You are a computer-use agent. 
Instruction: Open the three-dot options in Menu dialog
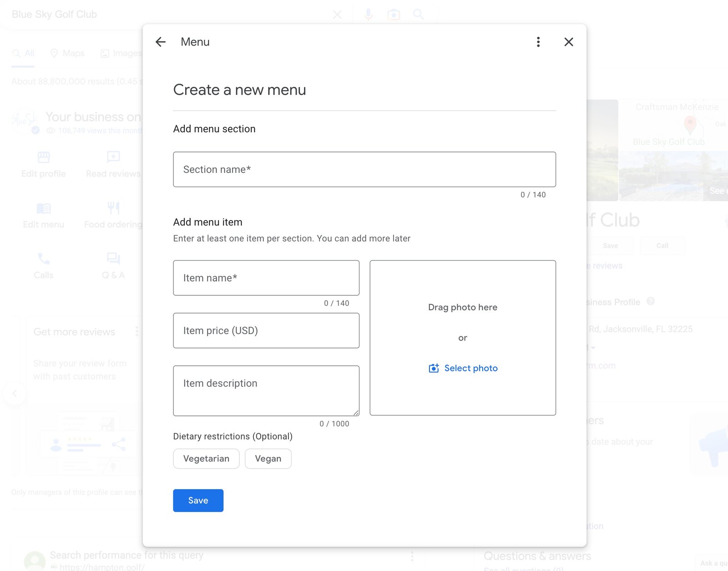click(538, 42)
